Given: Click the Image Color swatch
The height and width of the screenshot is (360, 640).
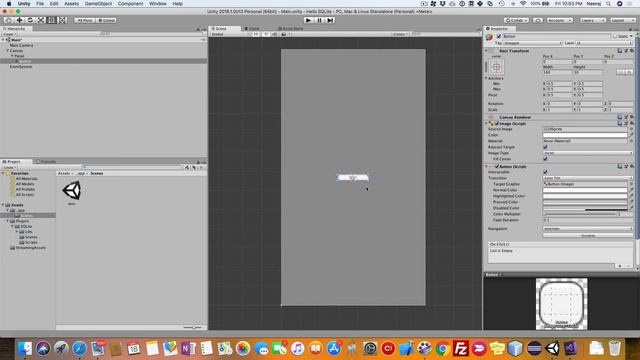Looking at the screenshot, I should (x=585, y=135).
